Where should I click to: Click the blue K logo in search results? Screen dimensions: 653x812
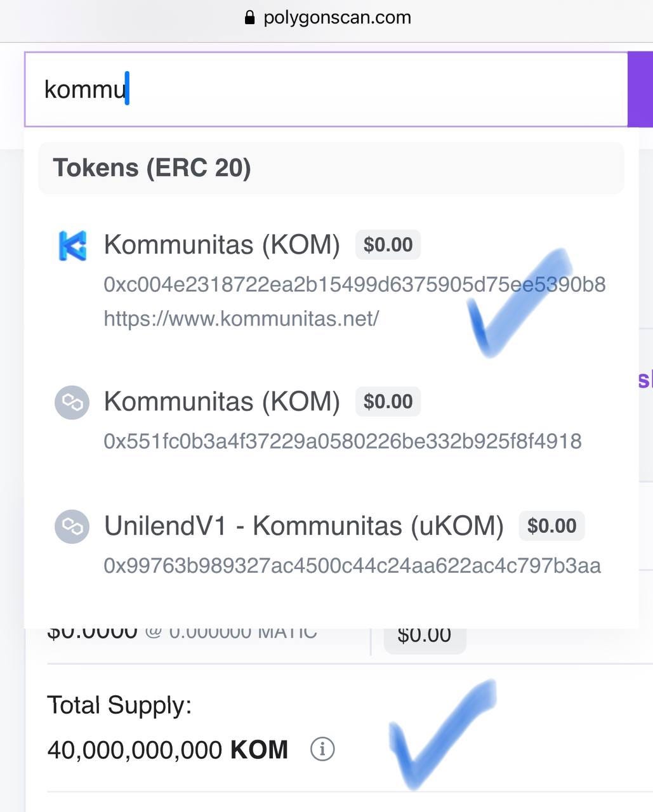[72, 246]
